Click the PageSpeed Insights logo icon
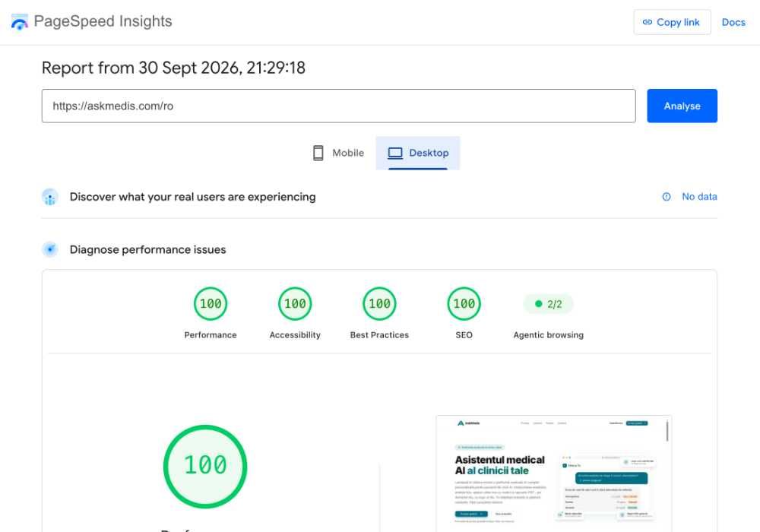The image size is (760, 532). coord(20,22)
